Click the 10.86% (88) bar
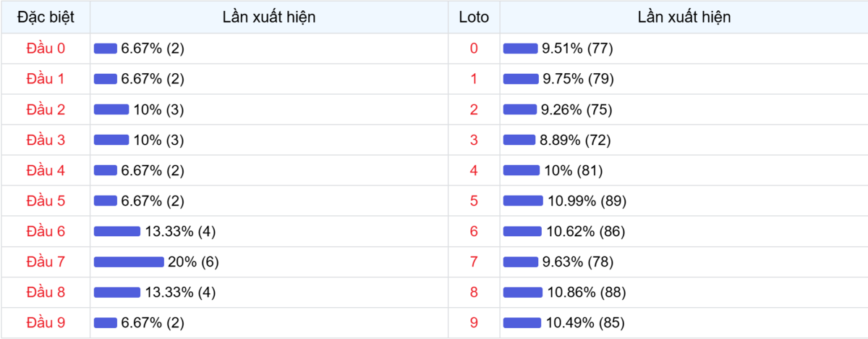 (x=522, y=293)
